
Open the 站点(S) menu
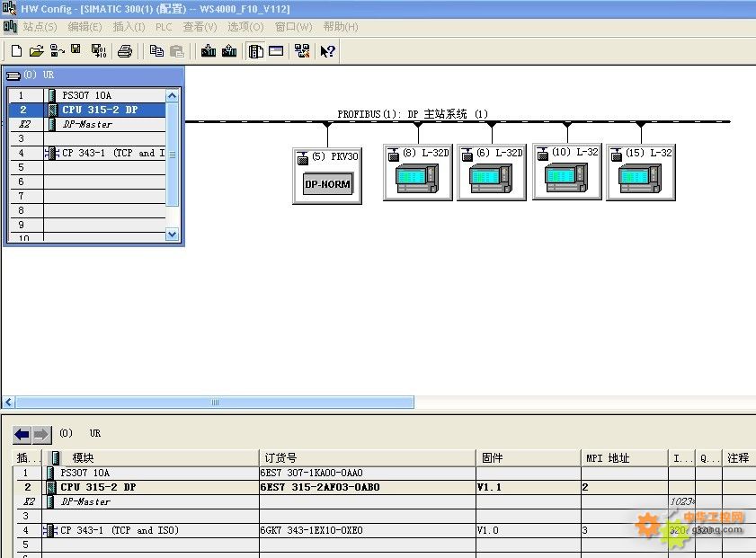coord(40,27)
